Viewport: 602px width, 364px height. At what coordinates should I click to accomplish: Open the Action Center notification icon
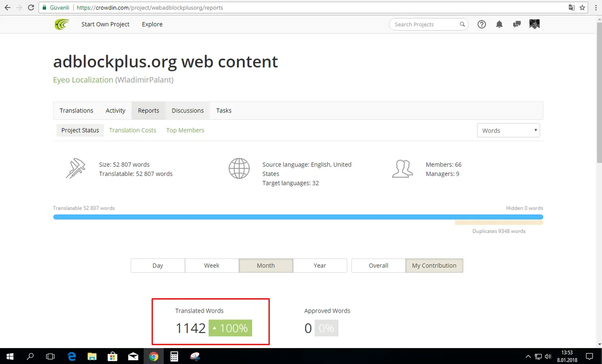click(x=590, y=356)
